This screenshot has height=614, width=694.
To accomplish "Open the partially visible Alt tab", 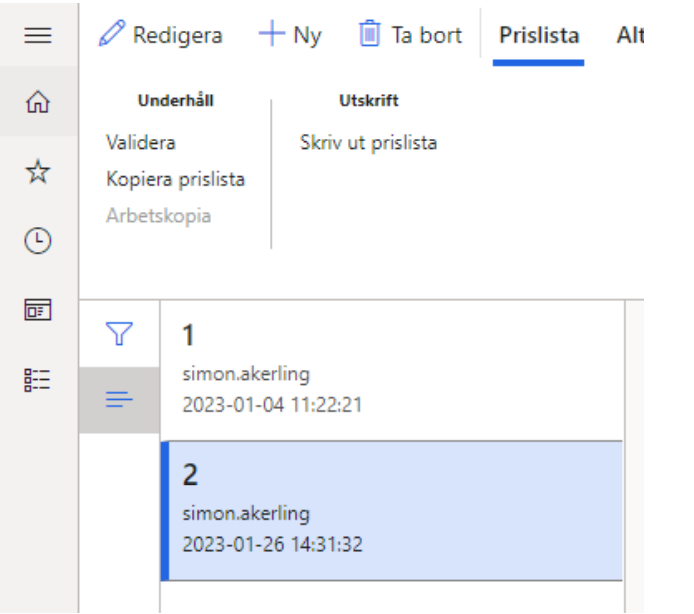I will tap(629, 36).
